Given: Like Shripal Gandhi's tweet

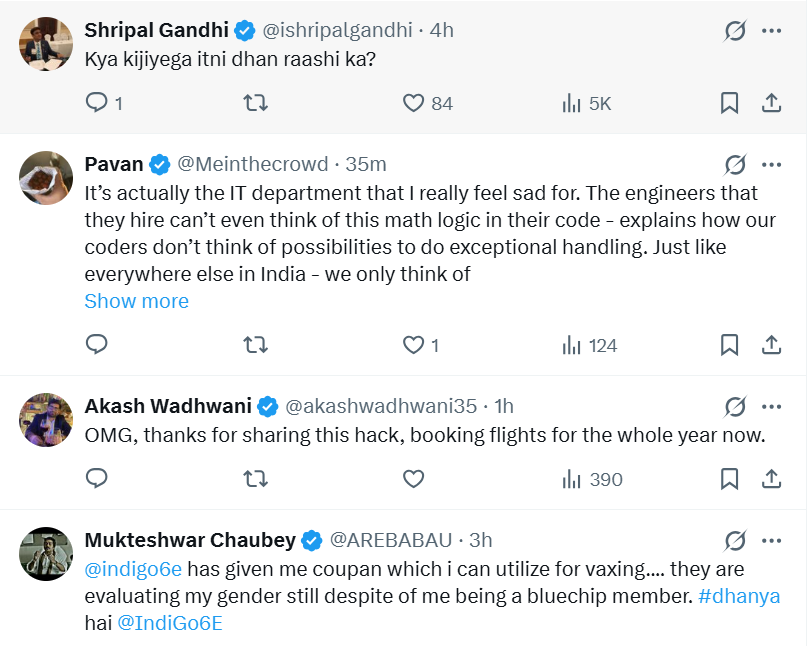Looking at the screenshot, I should click(x=414, y=103).
